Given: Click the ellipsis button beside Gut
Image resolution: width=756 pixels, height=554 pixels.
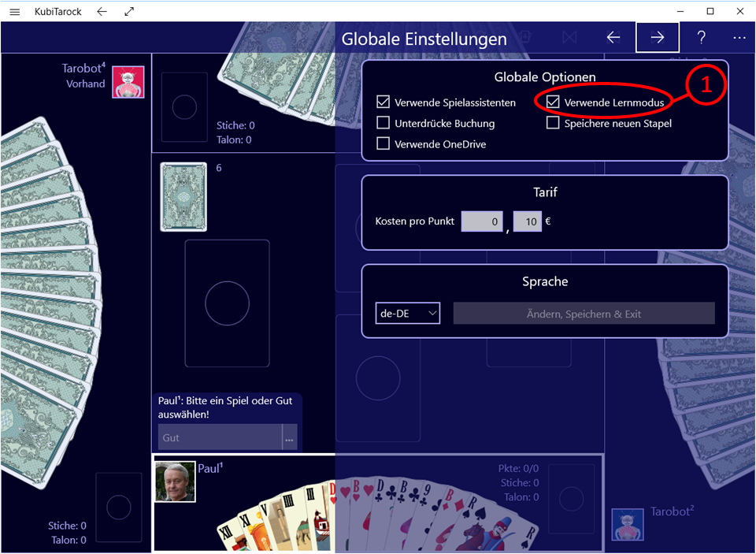Looking at the screenshot, I should click(x=289, y=437).
